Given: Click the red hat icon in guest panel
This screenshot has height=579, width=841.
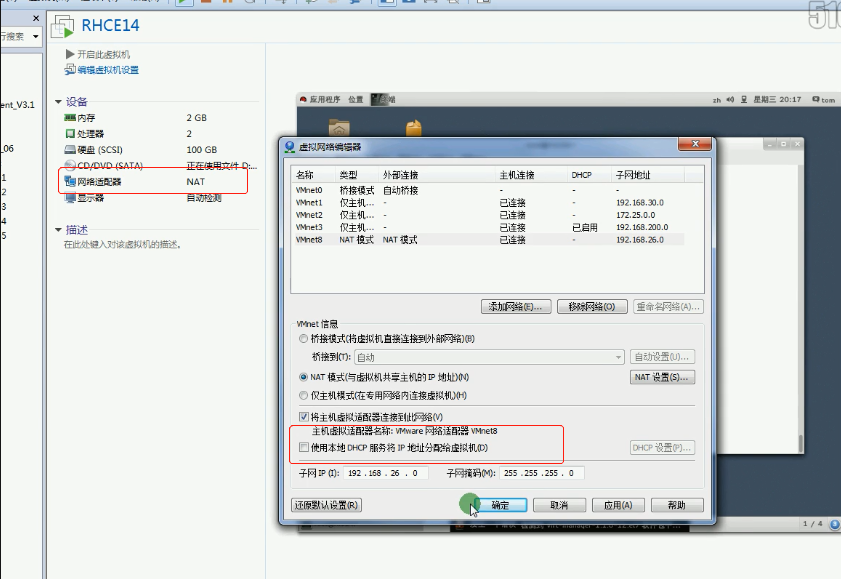Looking at the screenshot, I should (303, 99).
